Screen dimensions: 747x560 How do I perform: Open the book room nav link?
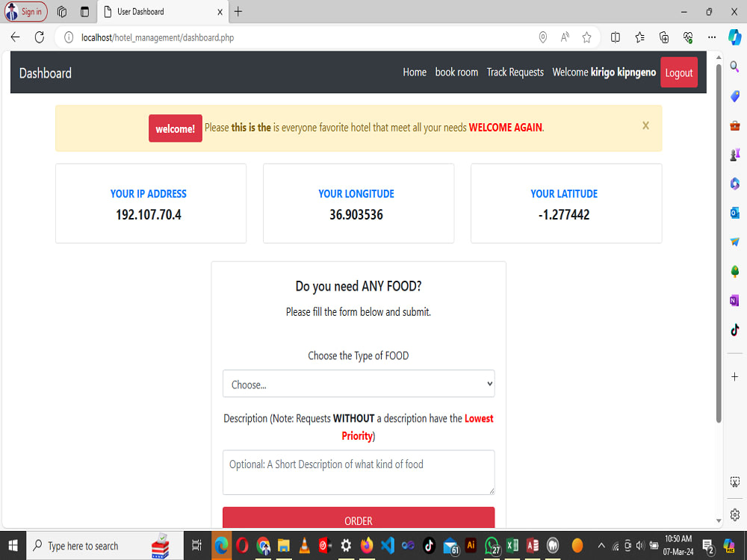tap(456, 72)
